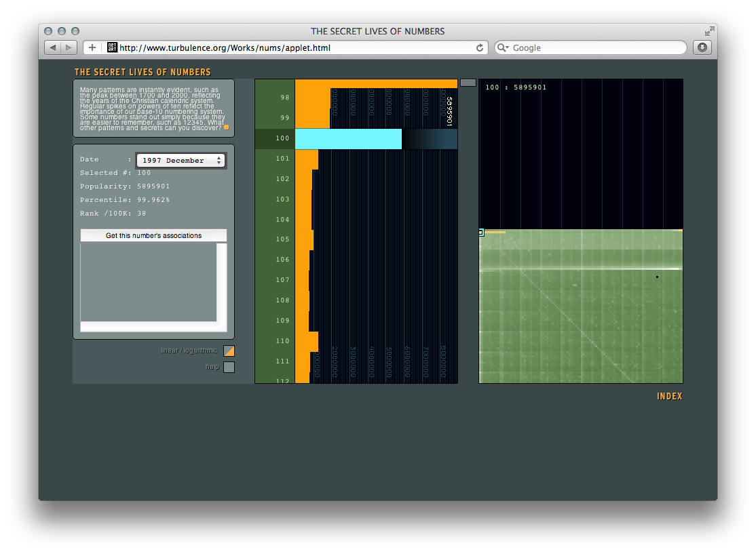Click the cyan selection marker on the green map
Image resolution: width=756 pixels, height=554 pixels.
pyautogui.click(x=481, y=232)
